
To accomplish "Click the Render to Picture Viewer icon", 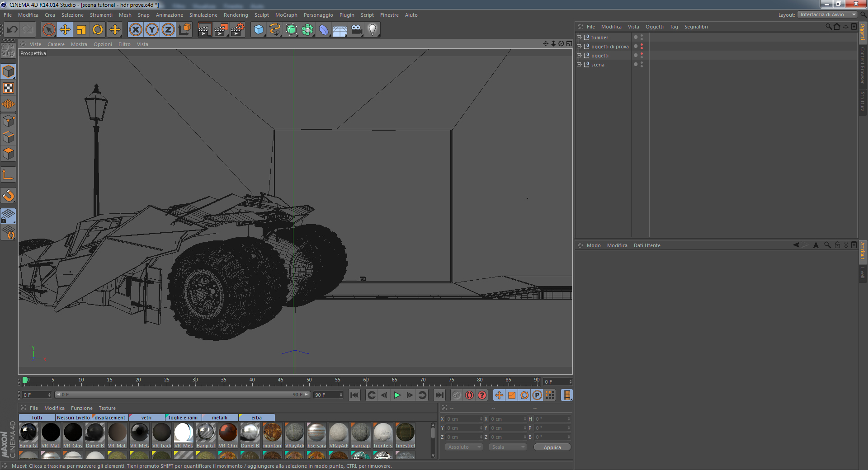I will coord(221,30).
